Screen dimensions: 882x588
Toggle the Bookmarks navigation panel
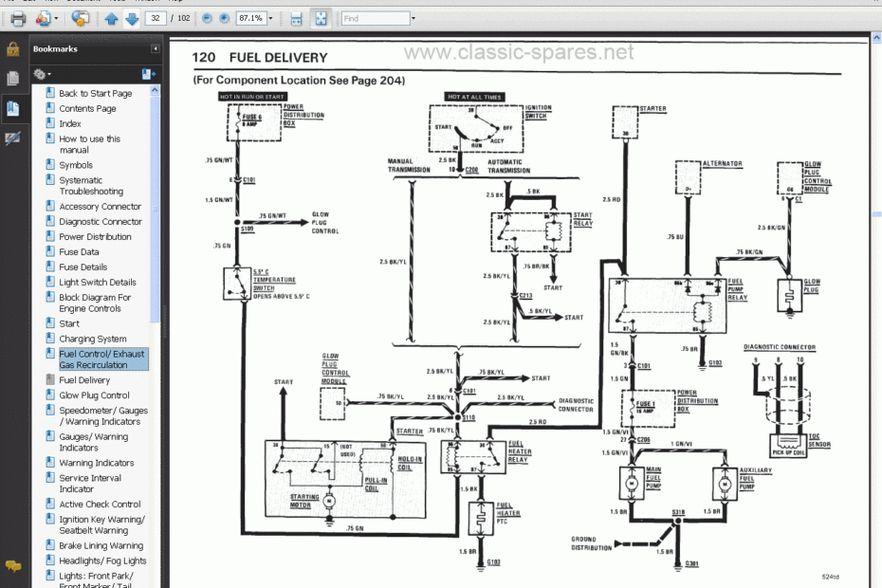point(13,107)
